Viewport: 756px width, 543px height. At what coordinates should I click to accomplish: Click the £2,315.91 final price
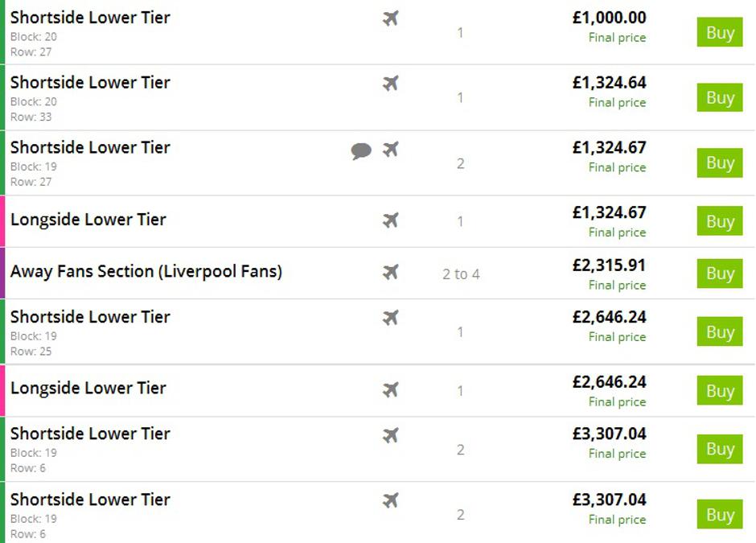coord(609,265)
